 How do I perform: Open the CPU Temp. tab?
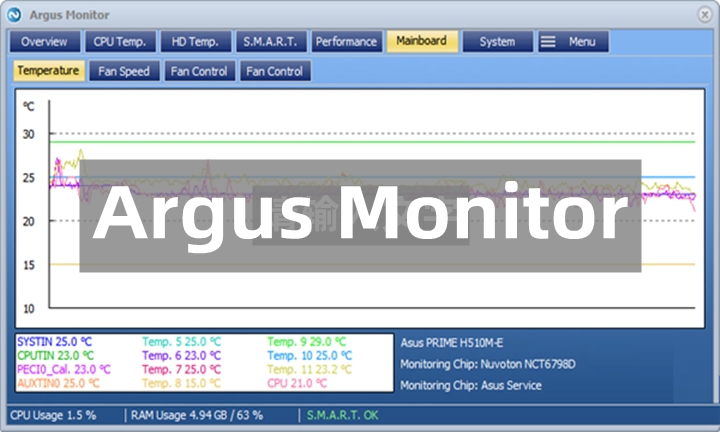coord(120,42)
